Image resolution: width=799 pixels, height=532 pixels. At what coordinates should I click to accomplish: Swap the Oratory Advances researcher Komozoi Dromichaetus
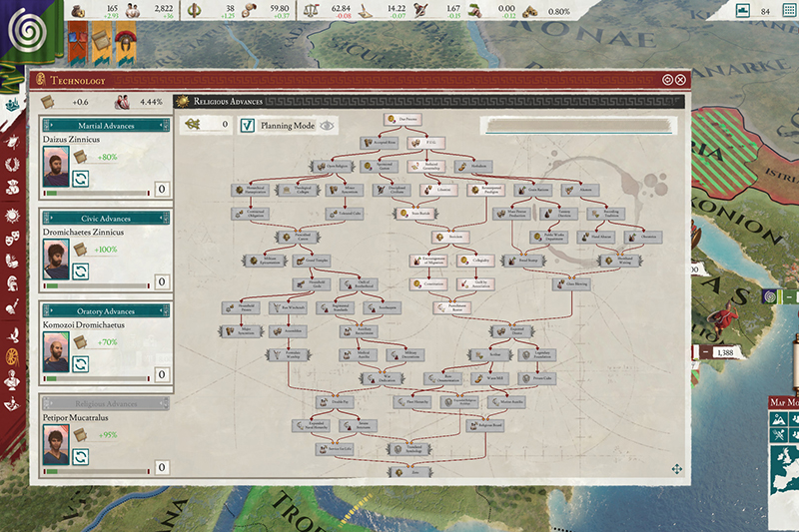click(81, 364)
